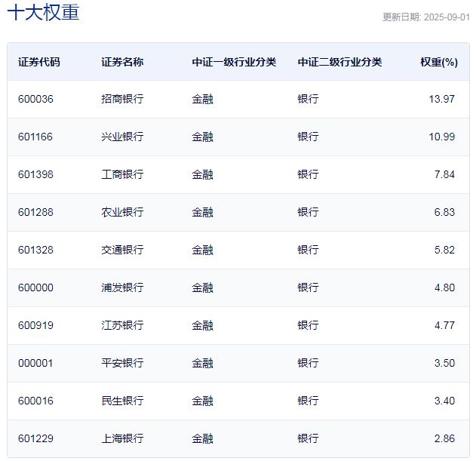Viewport: 476px width, 461px height.
Task: Click security code 601288
Action: [x=35, y=212]
